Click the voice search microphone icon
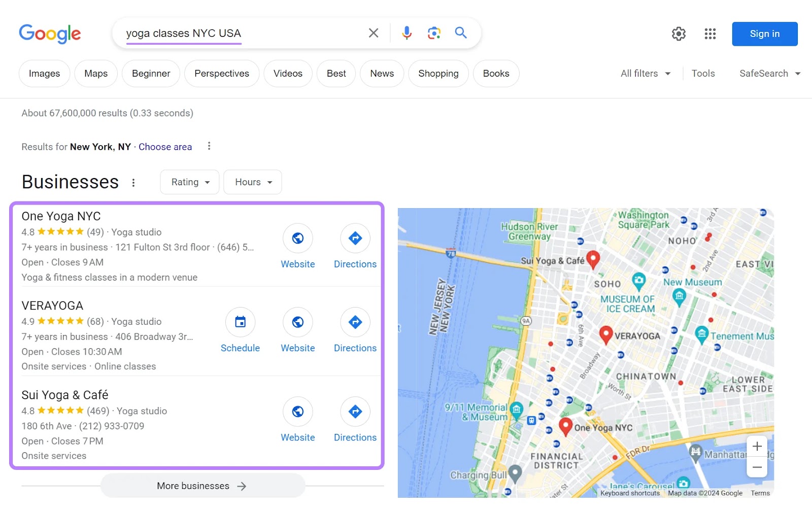The width and height of the screenshot is (812, 511). 406,32
